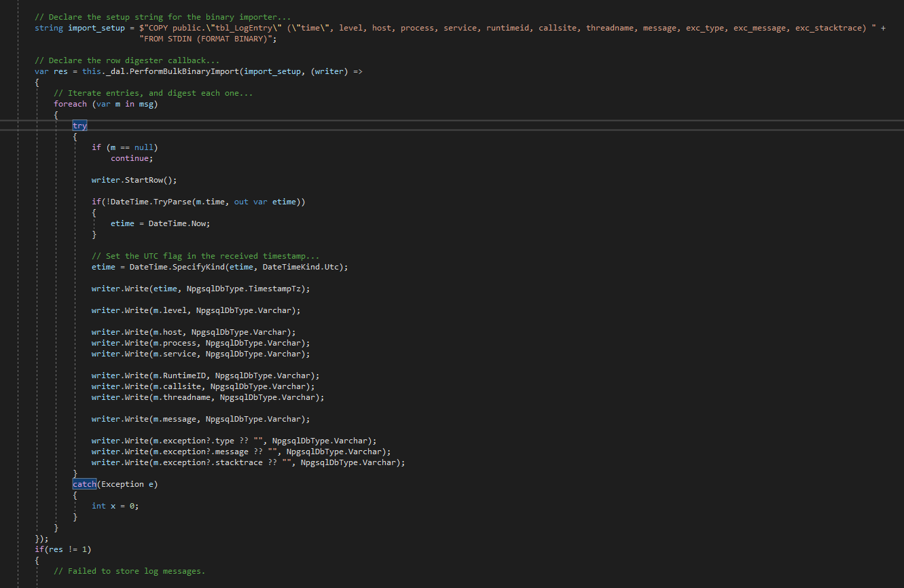This screenshot has width=904, height=588.
Task: Click the 'Declare the setup string' comment
Action: 163,17
